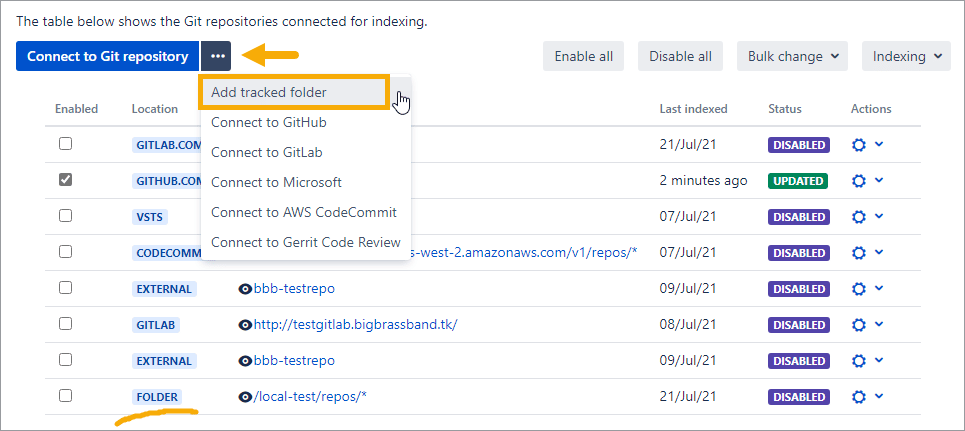Click the eye icon beside /local-test/repos/*
Viewport: 965px width, 431px height.
click(x=245, y=397)
